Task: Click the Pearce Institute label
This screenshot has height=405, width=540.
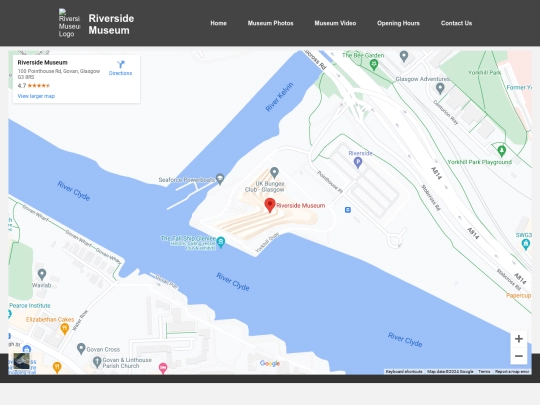Action: coord(30,305)
